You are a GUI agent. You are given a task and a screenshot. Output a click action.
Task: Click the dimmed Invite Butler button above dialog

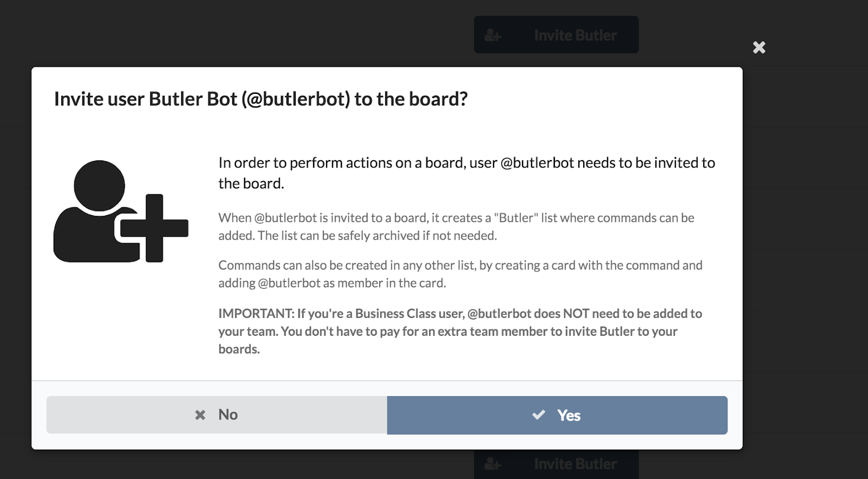(556, 35)
